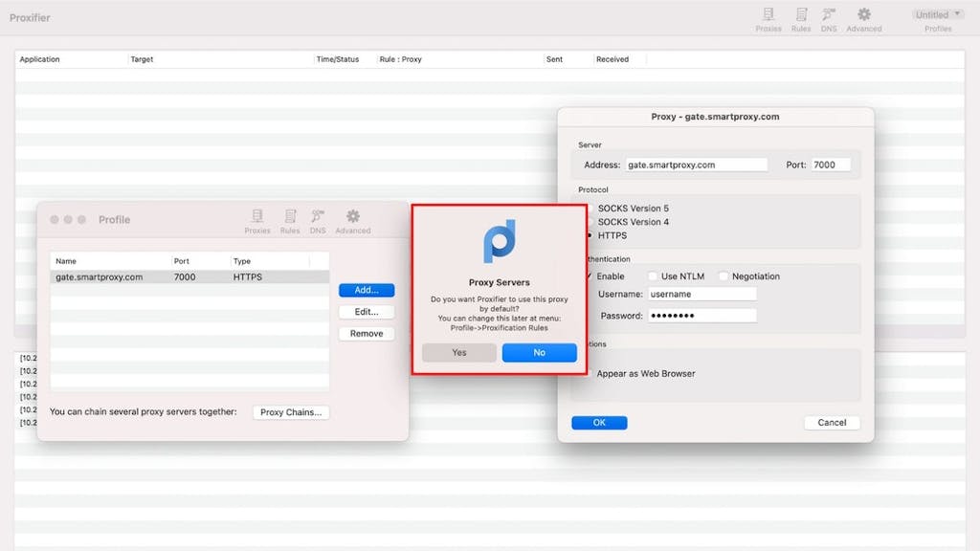Toggle Appear as Web Browser option
Viewport: 980px width, 551px height.
tap(645, 374)
